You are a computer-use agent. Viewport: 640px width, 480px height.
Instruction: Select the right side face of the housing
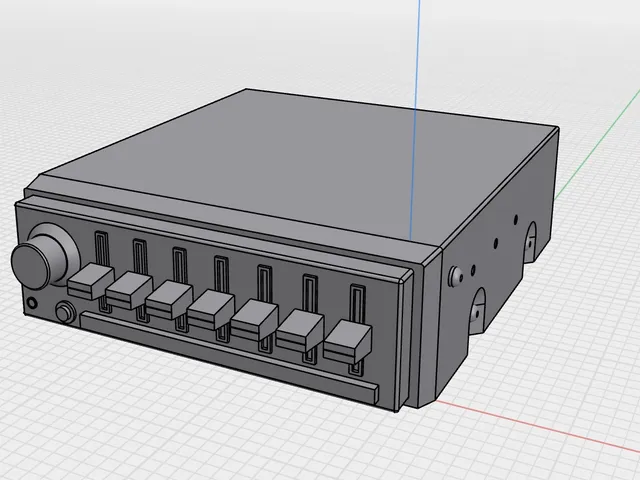click(498, 261)
